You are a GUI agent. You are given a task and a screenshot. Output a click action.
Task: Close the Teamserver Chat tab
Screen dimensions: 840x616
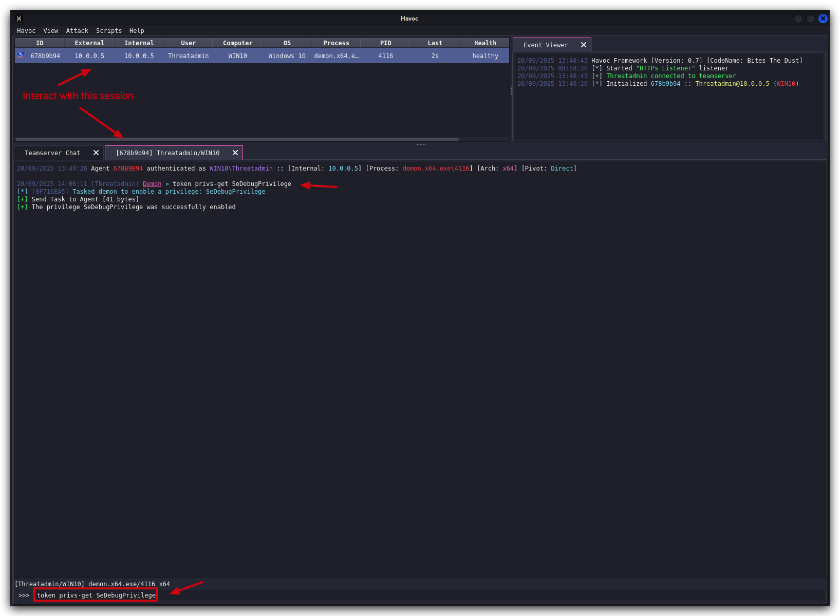96,153
